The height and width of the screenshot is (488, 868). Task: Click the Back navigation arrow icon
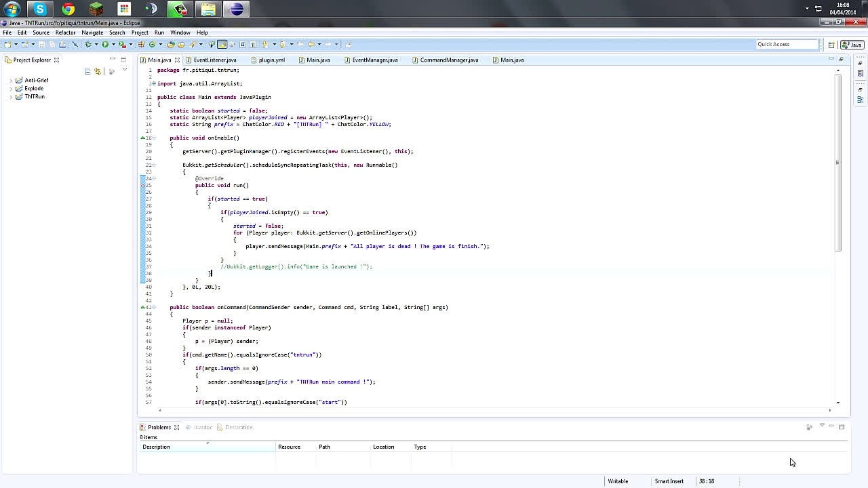point(311,44)
